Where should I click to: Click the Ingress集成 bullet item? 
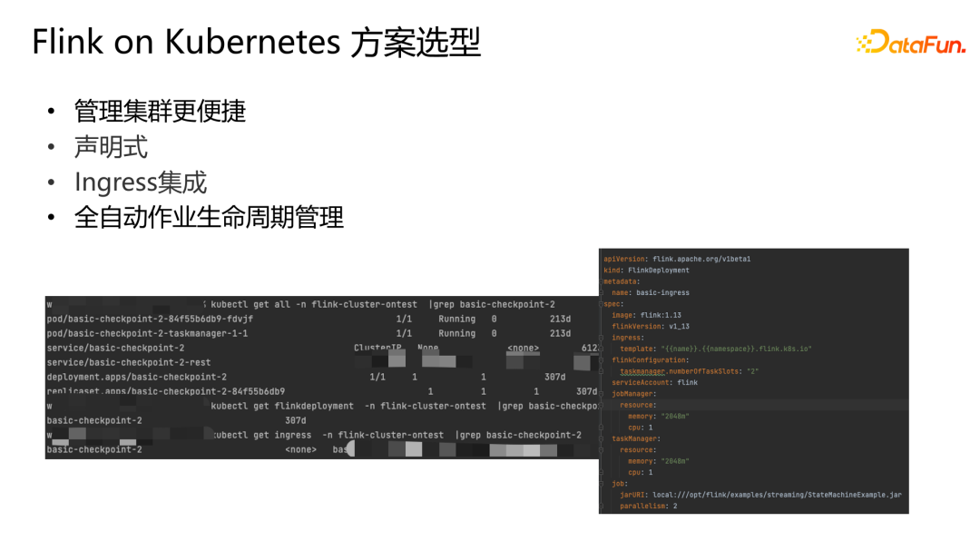tap(141, 182)
